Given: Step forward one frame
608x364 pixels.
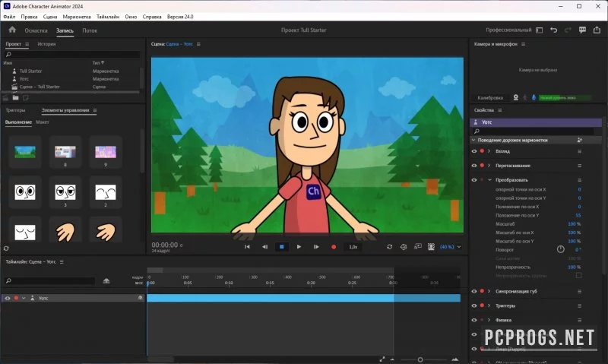Looking at the screenshot, I should [316, 246].
